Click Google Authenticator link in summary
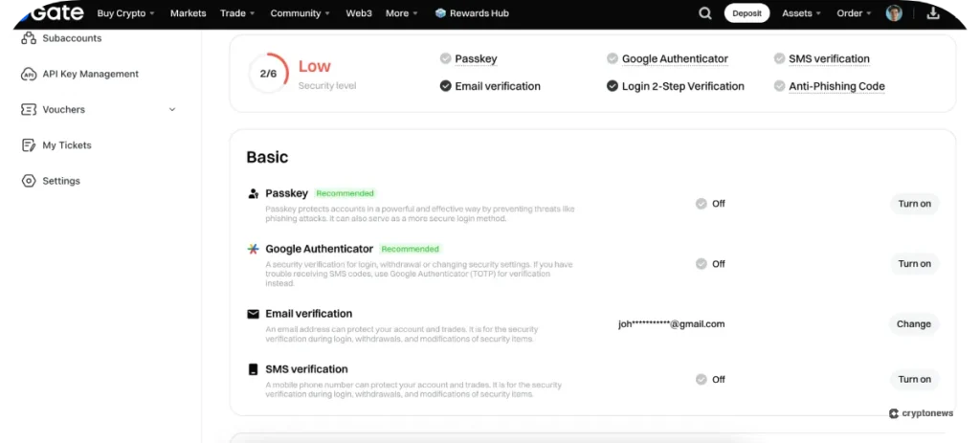The height and width of the screenshot is (443, 980). [675, 58]
